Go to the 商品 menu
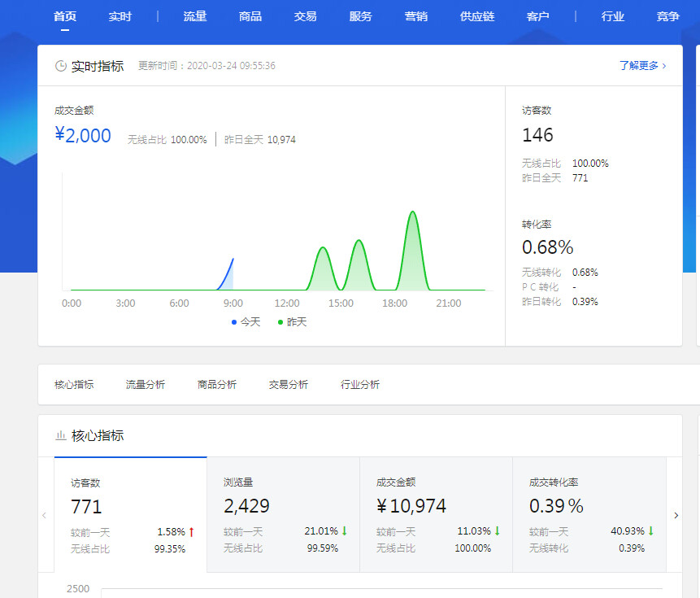 pos(250,16)
